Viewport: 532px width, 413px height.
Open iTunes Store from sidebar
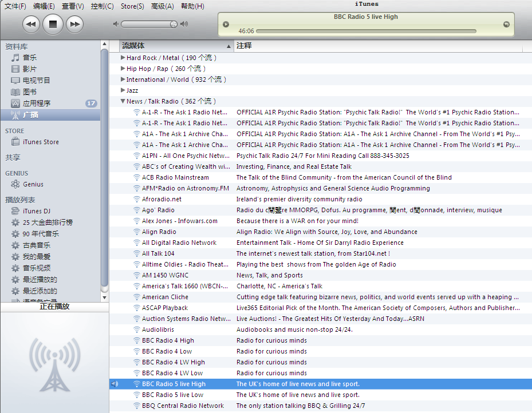[x=41, y=142]
